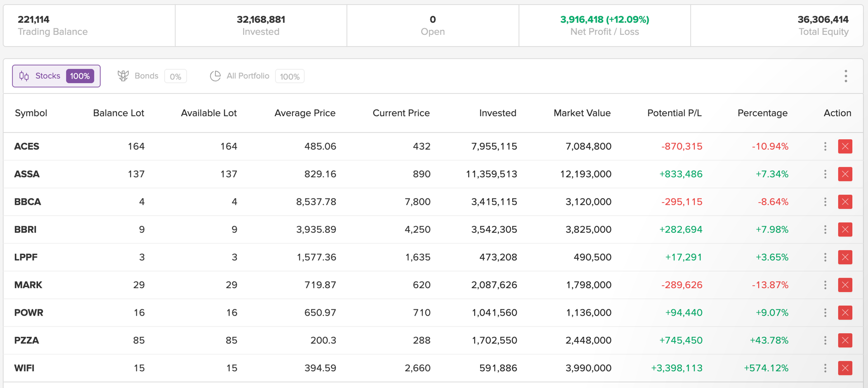868x388 pixels.
Task: Click the red close button for BBCA
Action: 845,202
